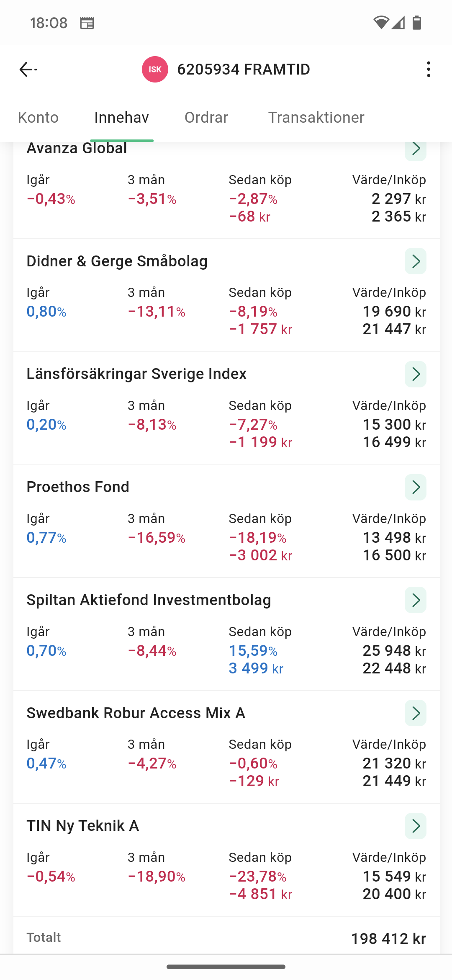
Task: Expand Spiltan Aktiefond Investmentbolag chevron
Action: click(x=415, y=600)
